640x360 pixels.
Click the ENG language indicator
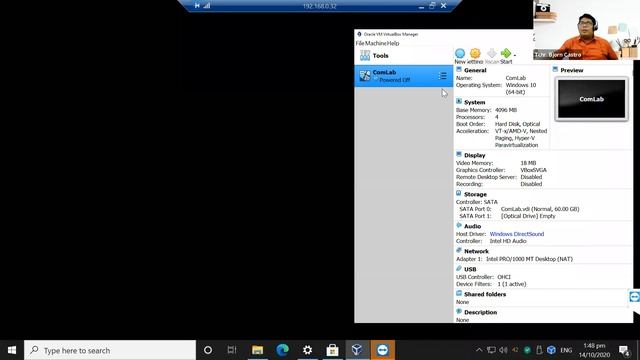point(566,350)
